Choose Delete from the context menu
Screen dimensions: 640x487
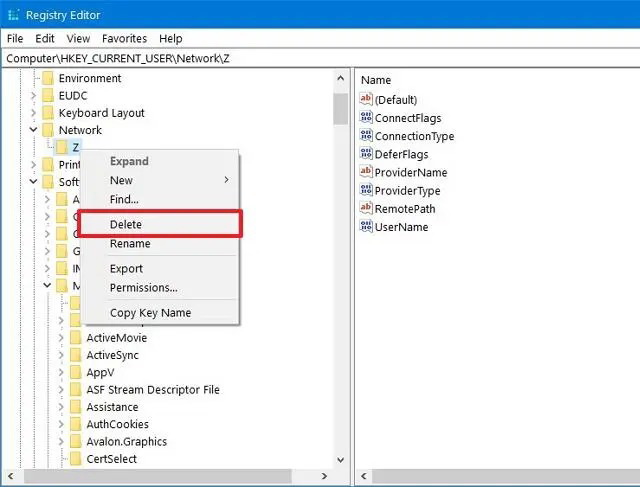[x=160, y=224]
